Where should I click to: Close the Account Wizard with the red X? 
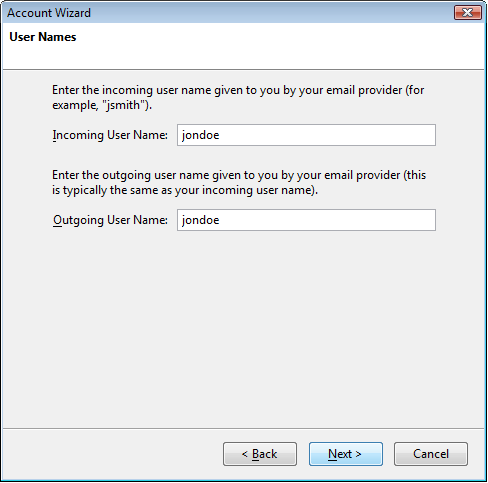tap(468, 13)
